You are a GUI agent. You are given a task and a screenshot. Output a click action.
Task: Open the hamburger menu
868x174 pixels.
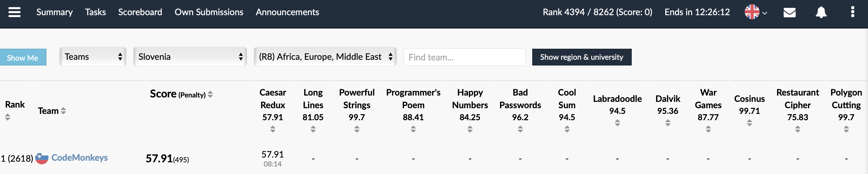pyautogui.click(x=15, y=12)
